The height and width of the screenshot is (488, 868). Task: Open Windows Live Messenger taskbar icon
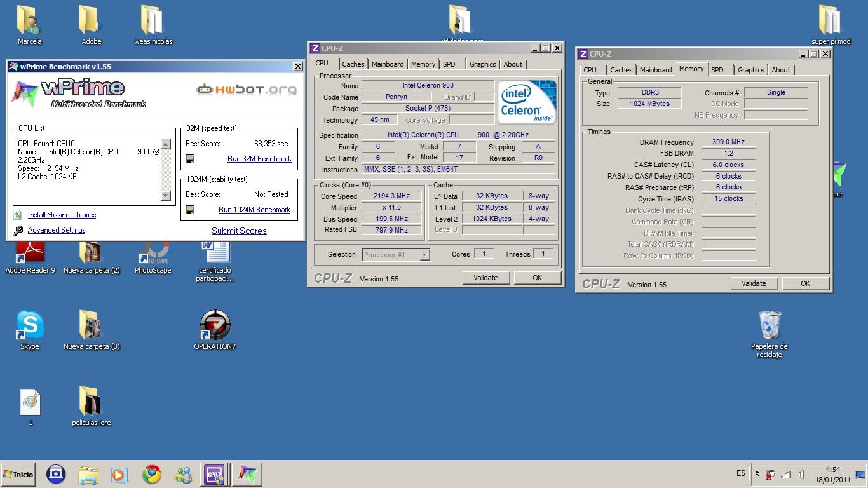(183, 474)
